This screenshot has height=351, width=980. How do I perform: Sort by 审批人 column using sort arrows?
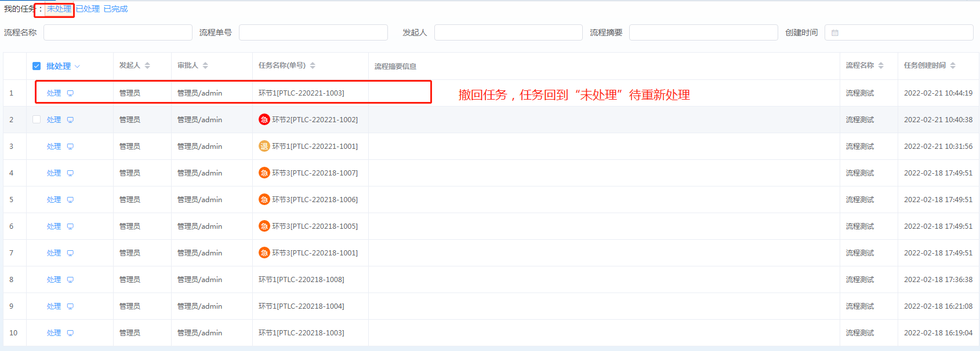coord(205,65)
